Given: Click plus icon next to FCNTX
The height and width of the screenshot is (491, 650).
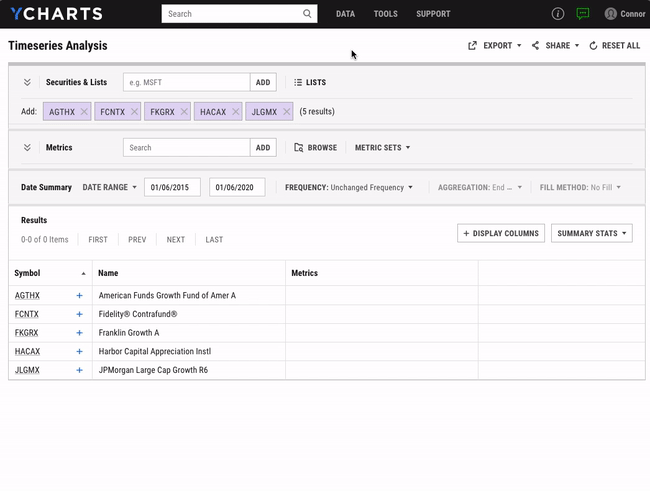Looking at the screenshot, I should pos(80,314).
